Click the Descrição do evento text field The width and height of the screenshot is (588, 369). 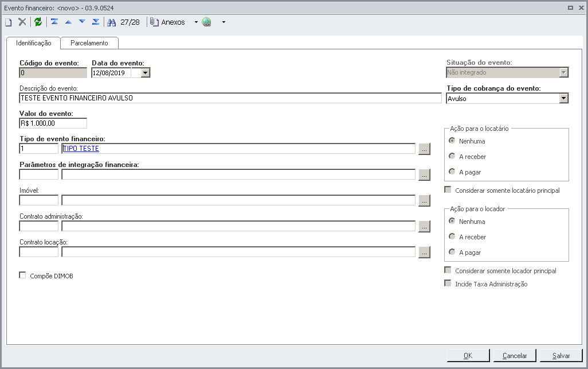point(230,98)
